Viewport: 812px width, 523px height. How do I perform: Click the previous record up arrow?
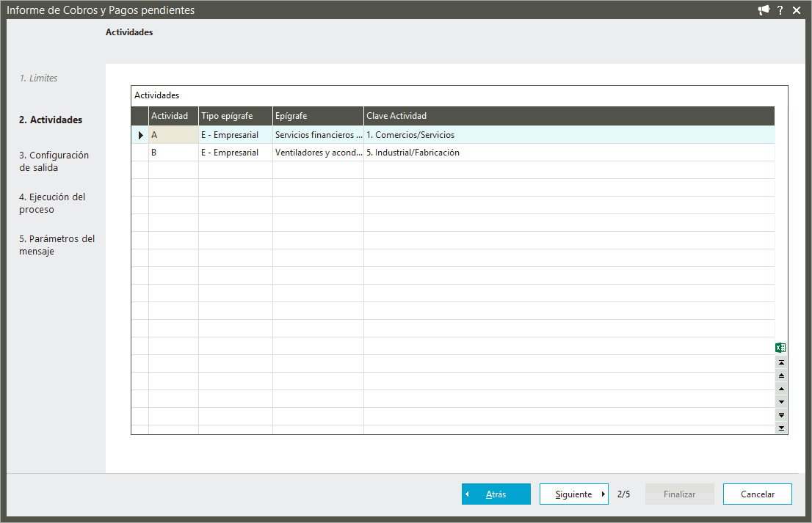781,389
